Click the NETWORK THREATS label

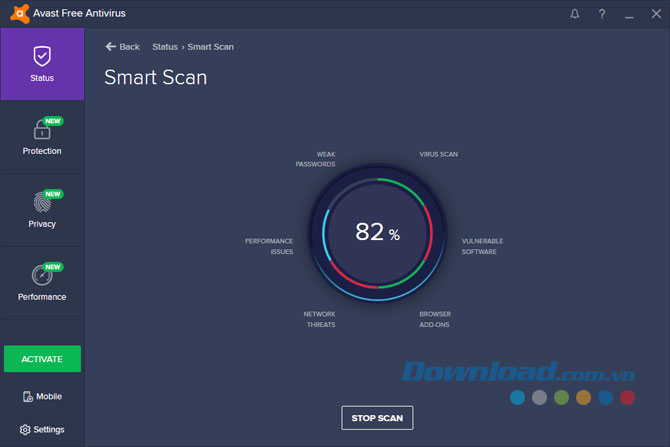pyautogui.click(x=320, y=319)
